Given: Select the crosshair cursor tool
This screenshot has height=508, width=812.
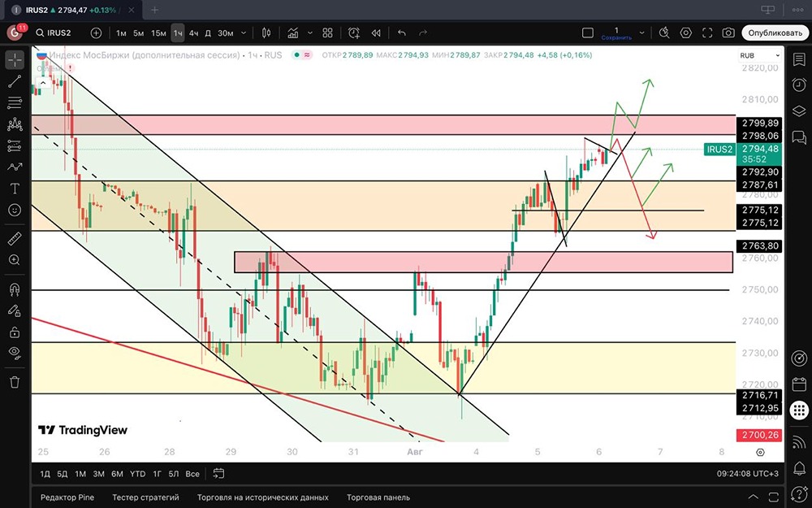Looking at the screenshot, I should click(15, 61).
